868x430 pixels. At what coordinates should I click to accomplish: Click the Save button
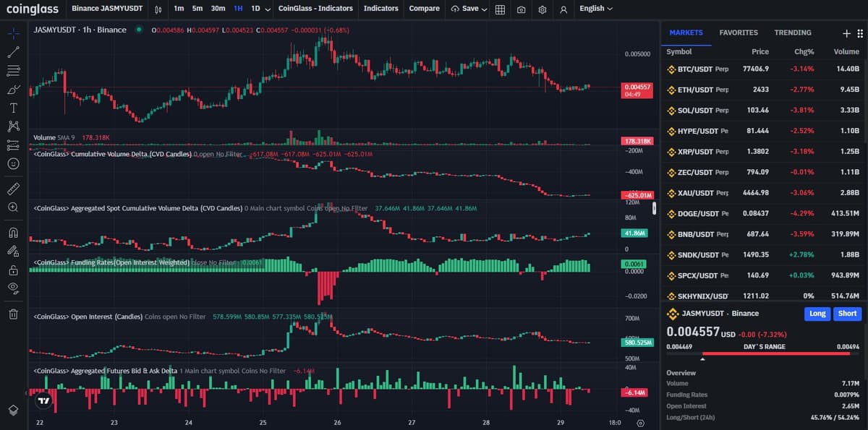(x=464, y=9)
